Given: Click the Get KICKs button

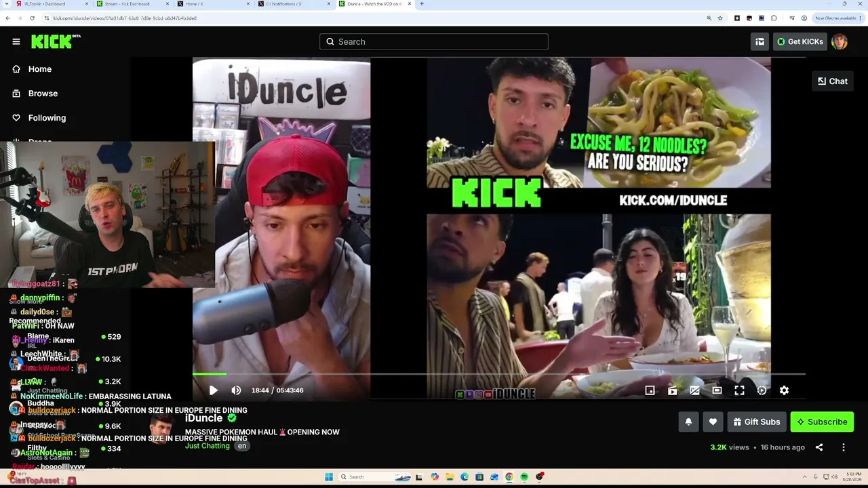Looking at the screenshot, I should point(800,42).
